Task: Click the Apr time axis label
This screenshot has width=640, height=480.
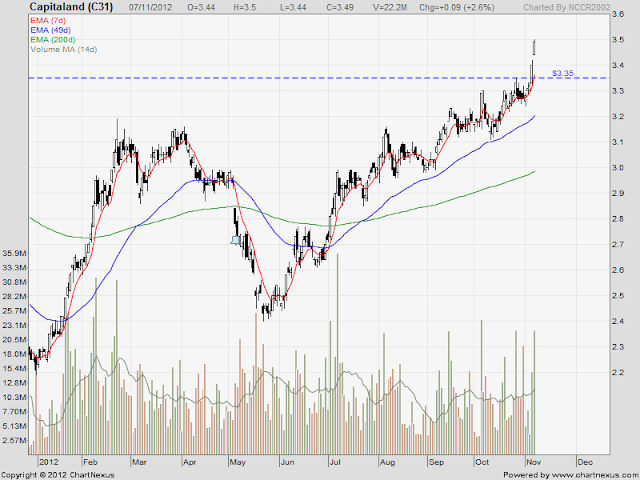Action: [x=189, y=462]
